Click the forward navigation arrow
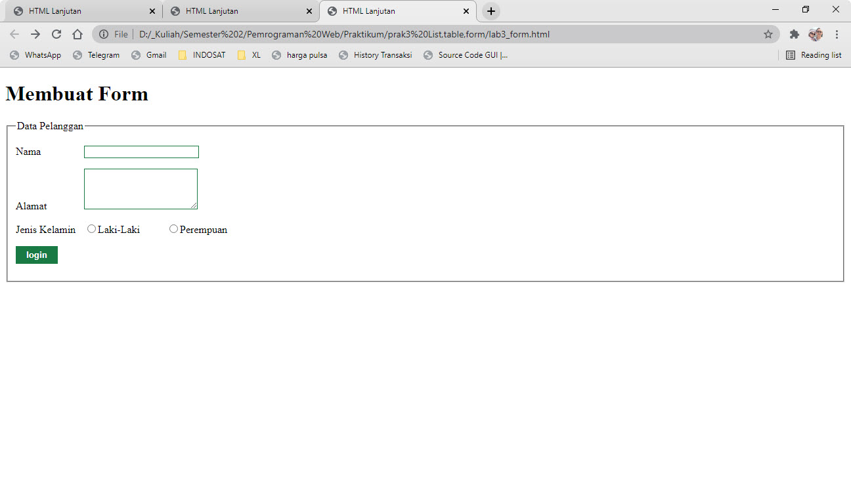Screen dimensions: 851x504 click(x=34, y=34)
